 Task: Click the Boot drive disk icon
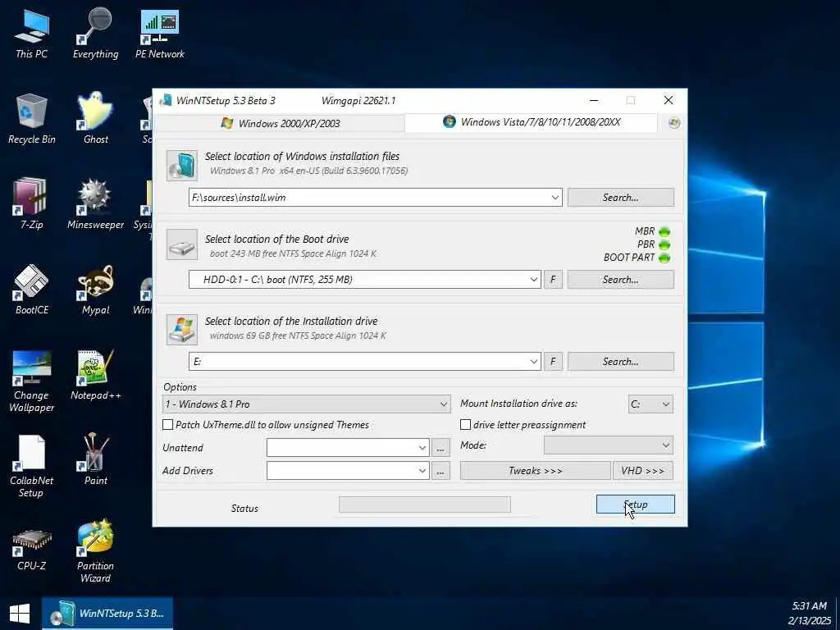tap(181, 244)
